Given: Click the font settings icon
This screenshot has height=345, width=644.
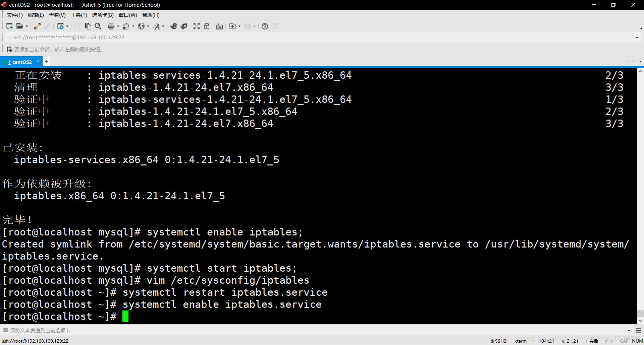Looking at the screenshot, I should tap(157, 26).
